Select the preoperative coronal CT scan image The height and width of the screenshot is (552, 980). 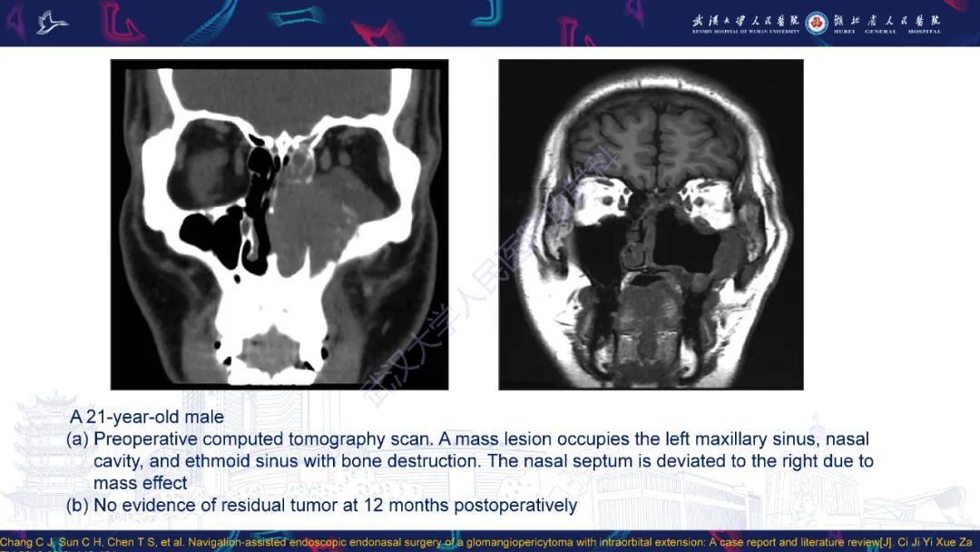coord(279,224)
